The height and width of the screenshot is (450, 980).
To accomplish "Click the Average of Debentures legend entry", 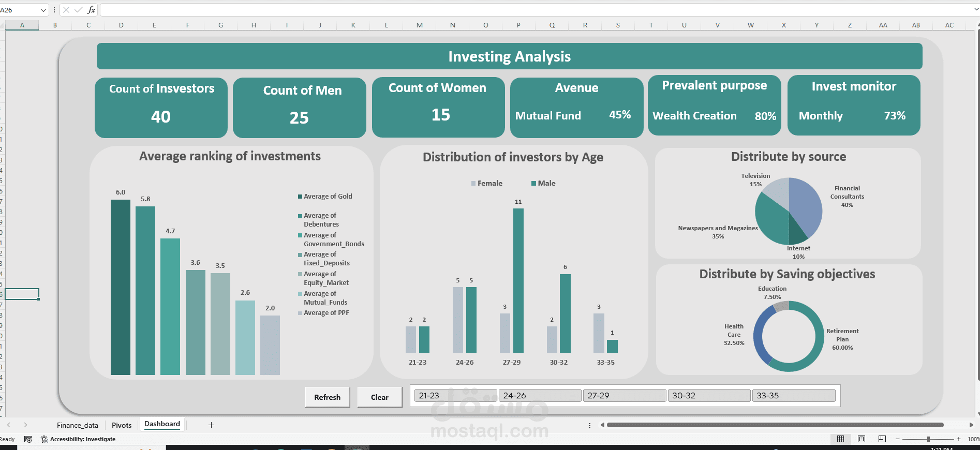I will click(319, 220).
